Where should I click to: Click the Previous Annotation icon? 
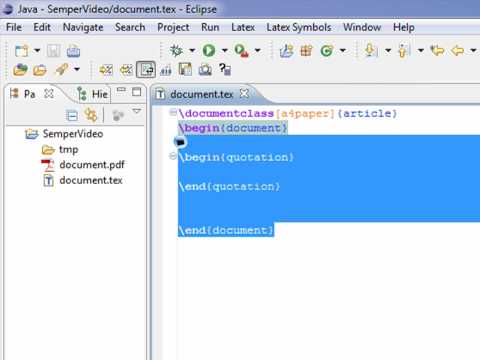(x=403, y=51)
